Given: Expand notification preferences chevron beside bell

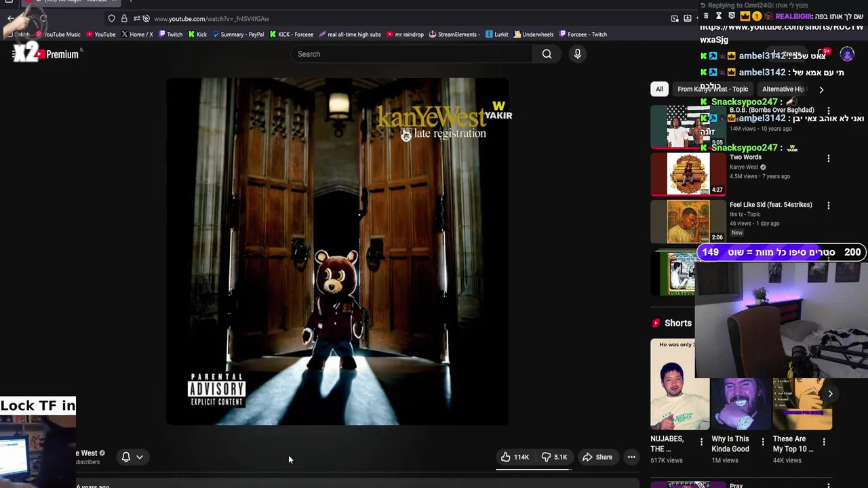Looking at the screenshot, I should tap(140, 457).
